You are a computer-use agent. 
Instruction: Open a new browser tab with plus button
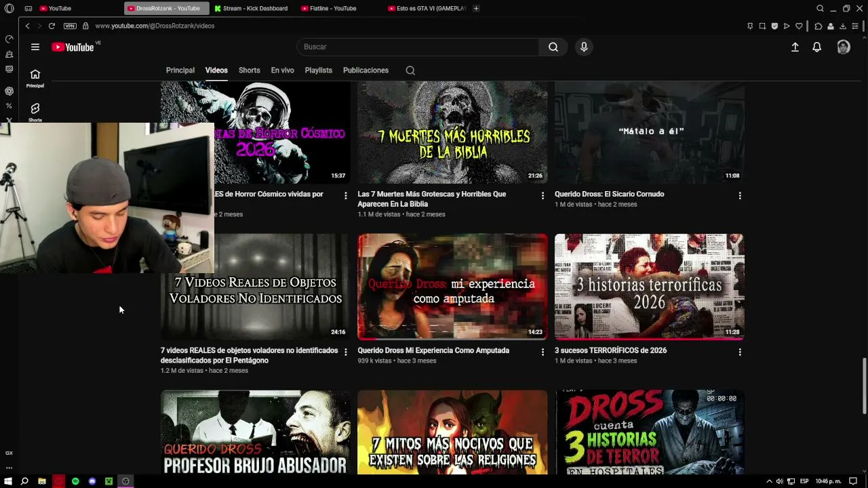pyautogui.click(x=476, y=9)
